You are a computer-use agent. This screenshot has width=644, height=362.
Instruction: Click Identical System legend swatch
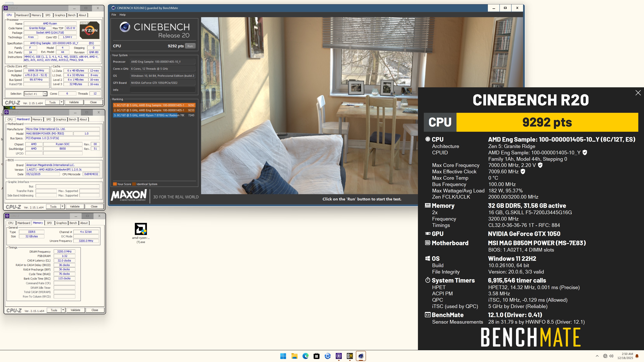tap(134, 184)
